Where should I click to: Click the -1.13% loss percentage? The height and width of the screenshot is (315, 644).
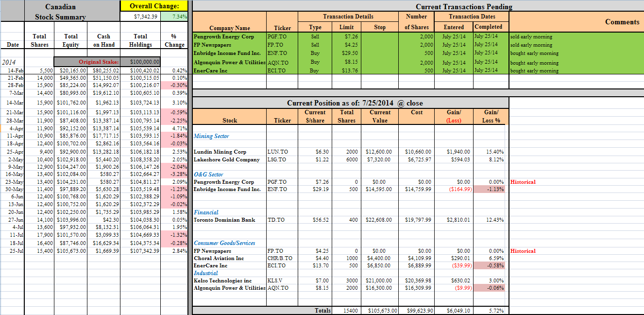pos(495,189)
